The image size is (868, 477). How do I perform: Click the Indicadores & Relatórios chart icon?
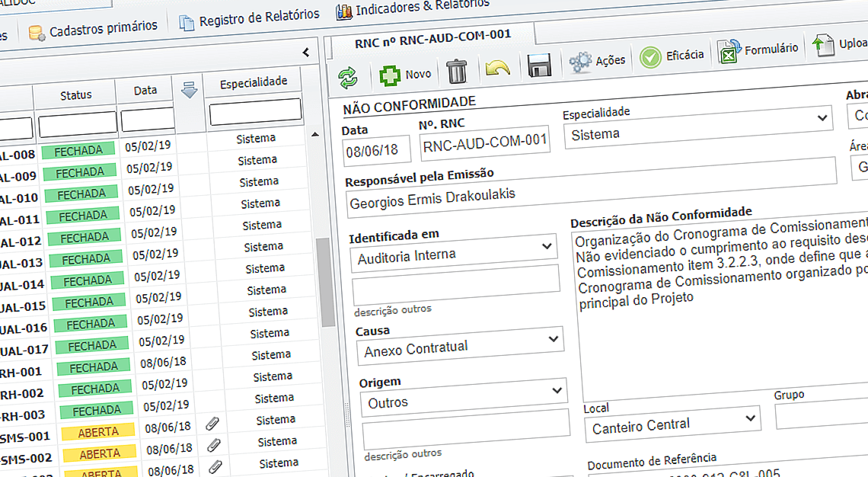[x=343, y=11]
